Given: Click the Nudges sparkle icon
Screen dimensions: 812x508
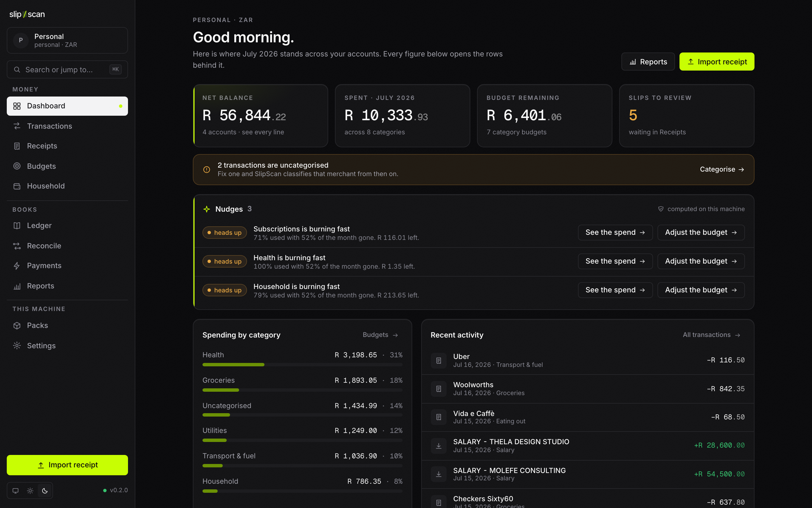Looking at the screenshot, I should tap(207, 209).
